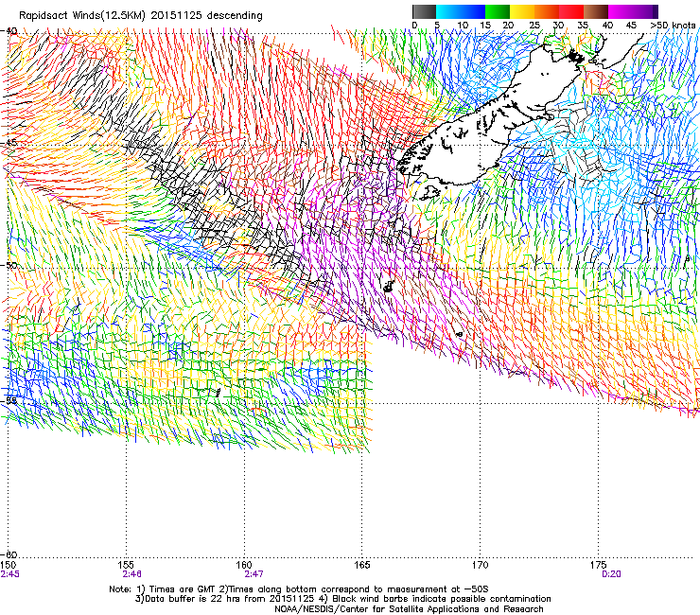The height and width of the screenshot is (615, 700).
Task: Click the '-45' latitude label
Action: tap(9, 143)
